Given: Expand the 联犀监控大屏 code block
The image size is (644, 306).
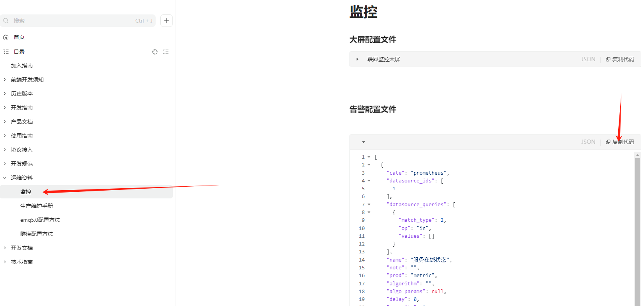Looking at the screenshot, I should pos(357,59).
